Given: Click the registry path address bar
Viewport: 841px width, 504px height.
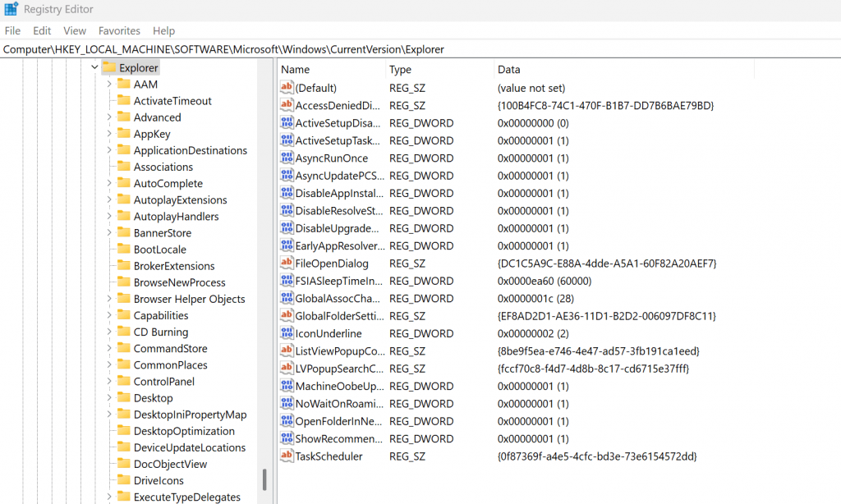Looking at the screenshot, I should [420, 49].
